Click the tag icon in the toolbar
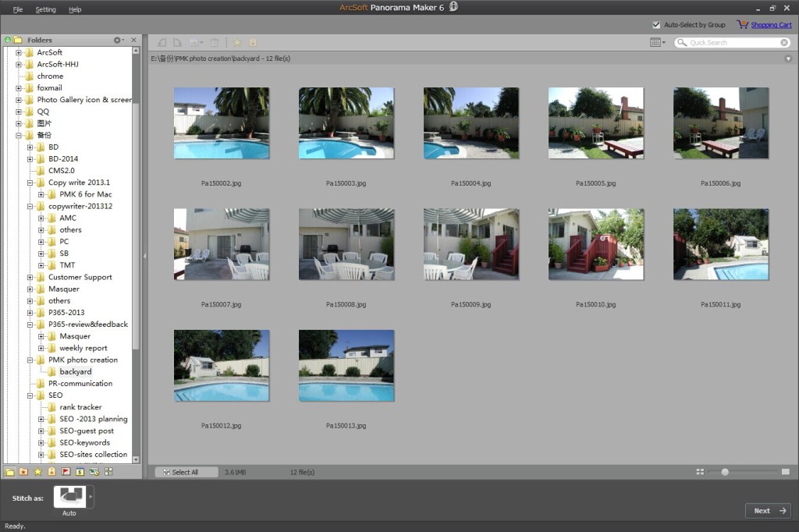799x532 pixels. click(x=253, y=42)
